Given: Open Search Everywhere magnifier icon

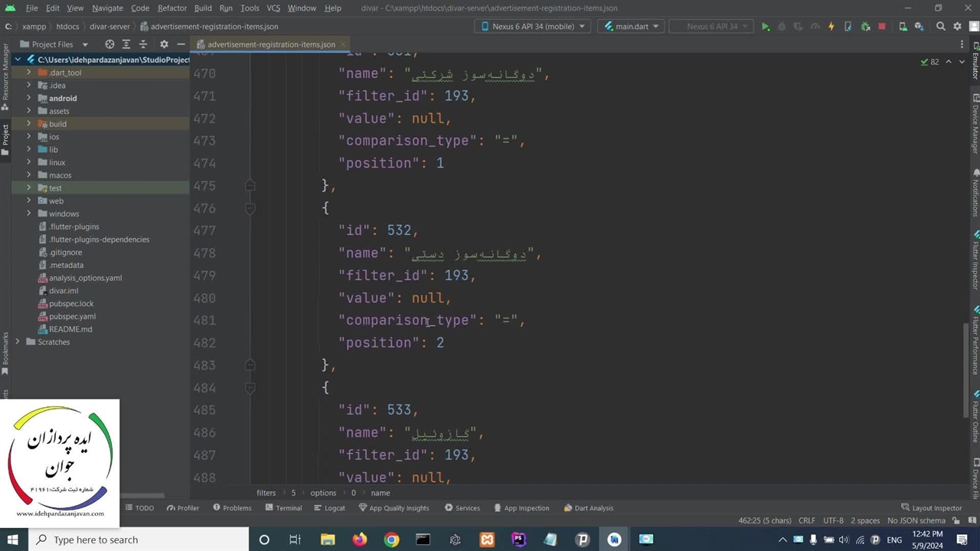Looking at the screenshot, I should tap(941, 27).
